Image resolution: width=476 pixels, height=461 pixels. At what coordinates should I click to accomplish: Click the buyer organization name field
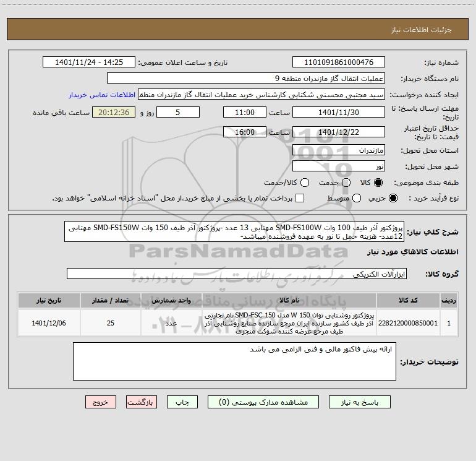point(246,79)
